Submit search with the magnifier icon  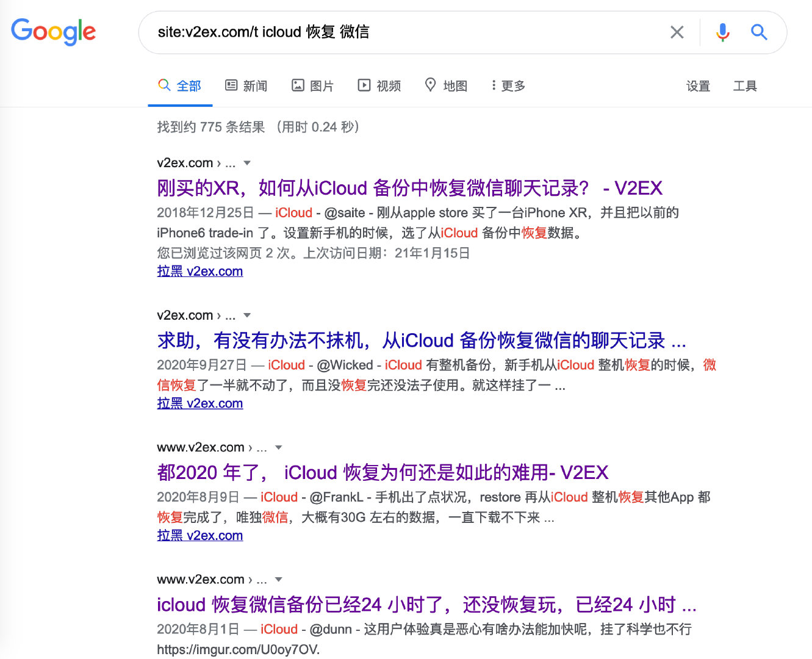[x=759, y=32]
